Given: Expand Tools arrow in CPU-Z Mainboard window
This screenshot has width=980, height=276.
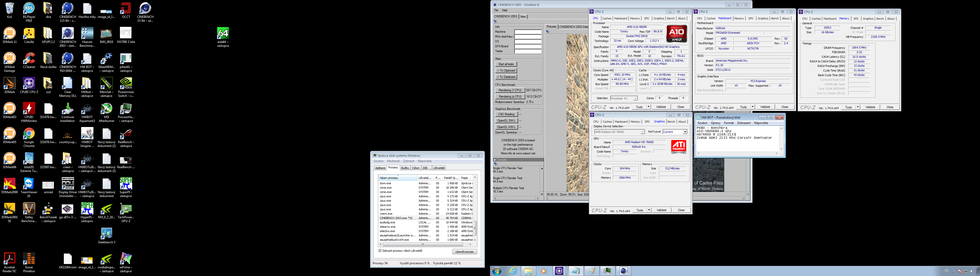Looking at the screenshot, I should [x=753, y=107].
